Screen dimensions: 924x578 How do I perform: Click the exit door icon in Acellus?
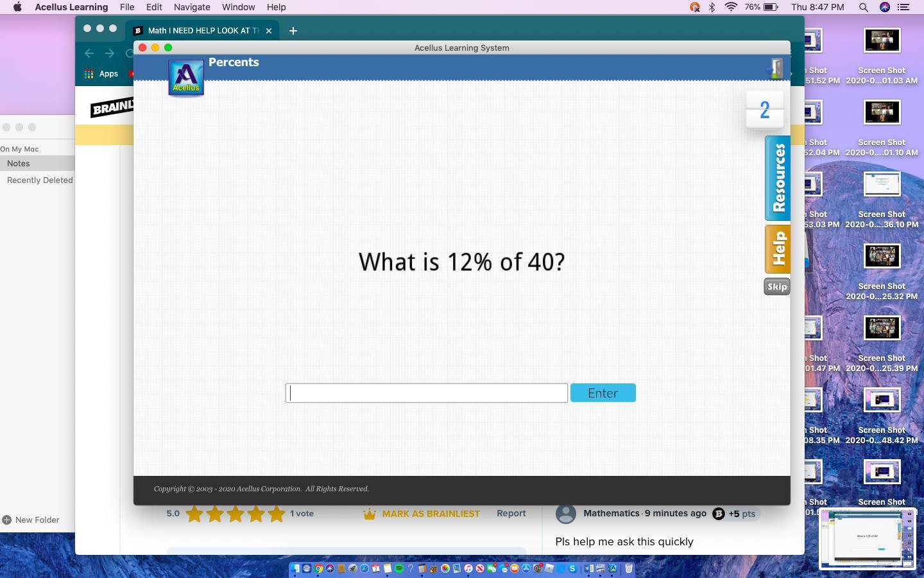[776, 68]
